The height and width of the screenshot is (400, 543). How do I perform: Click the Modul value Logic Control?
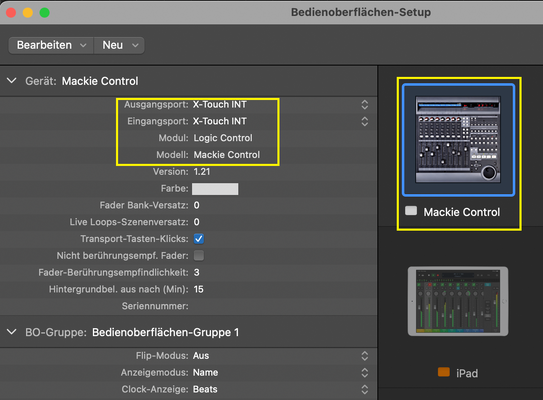tap(223, 138)
